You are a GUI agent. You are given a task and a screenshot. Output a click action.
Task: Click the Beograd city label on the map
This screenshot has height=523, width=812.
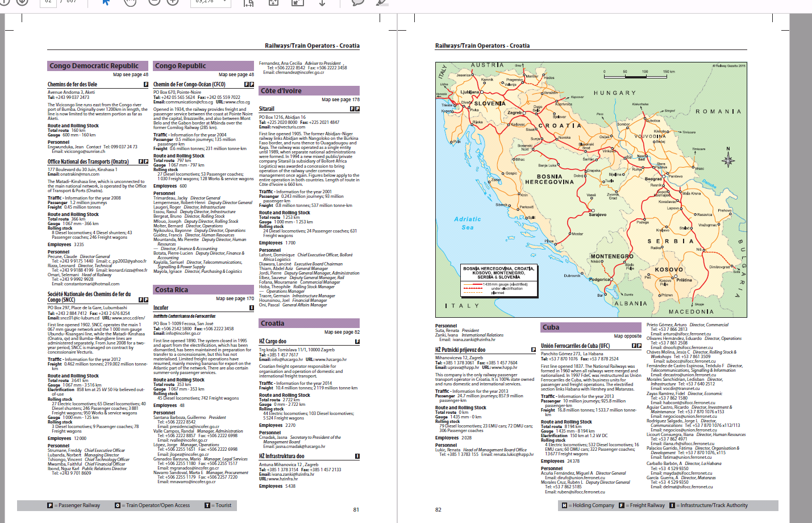pyautogui.click(x=653, y=179)
